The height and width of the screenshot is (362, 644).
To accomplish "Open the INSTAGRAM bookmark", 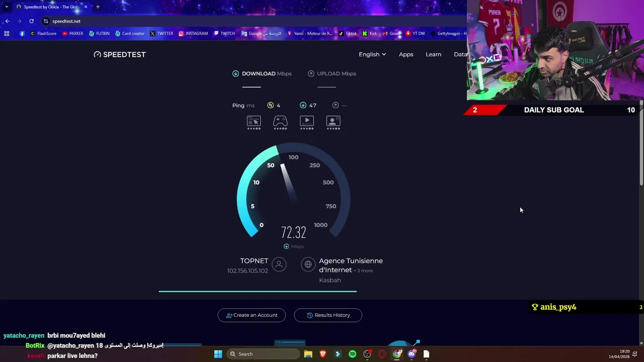I will [193, 34].
